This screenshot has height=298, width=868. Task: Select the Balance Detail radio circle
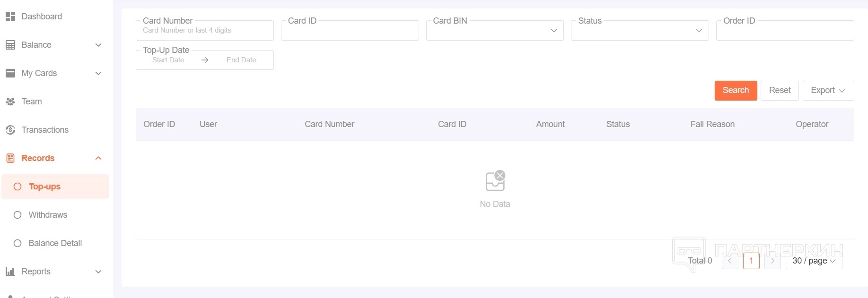tap(18, 243)
